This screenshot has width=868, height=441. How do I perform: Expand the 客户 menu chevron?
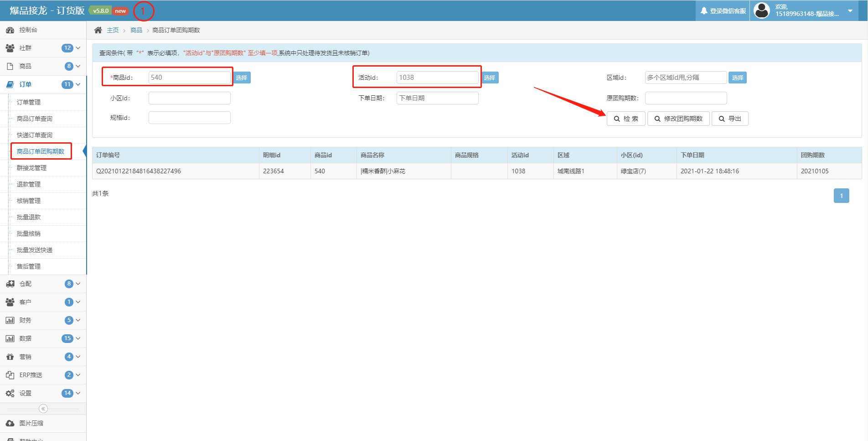coord(78,302)
